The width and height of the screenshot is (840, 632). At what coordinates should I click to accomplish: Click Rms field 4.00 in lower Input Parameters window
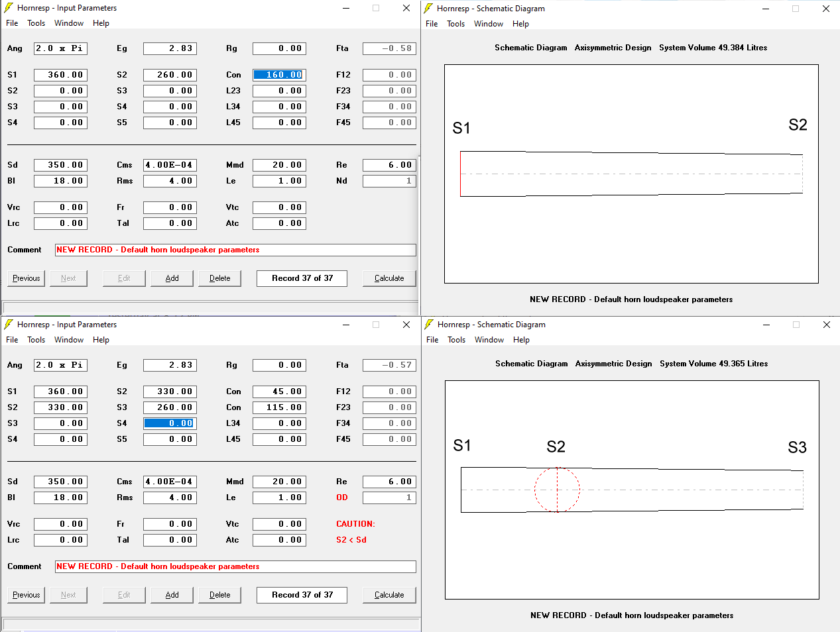(x=170, y=498)
